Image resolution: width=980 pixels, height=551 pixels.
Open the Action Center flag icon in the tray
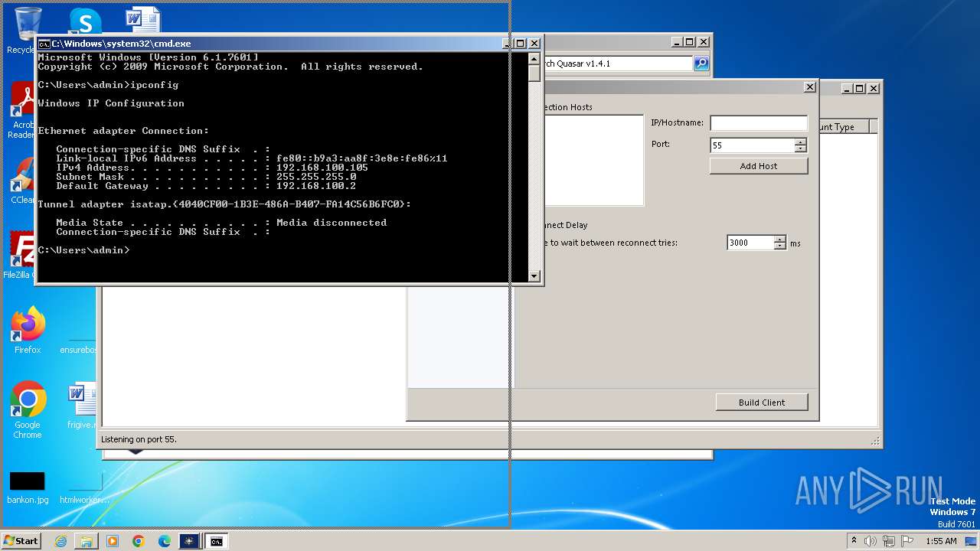tap(906, 541)
